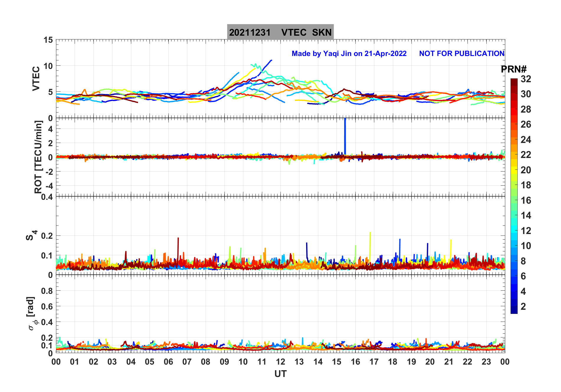Select the "ROT [TECU/min]" y-axis label
Screen dimensions: 561x392
38,157
